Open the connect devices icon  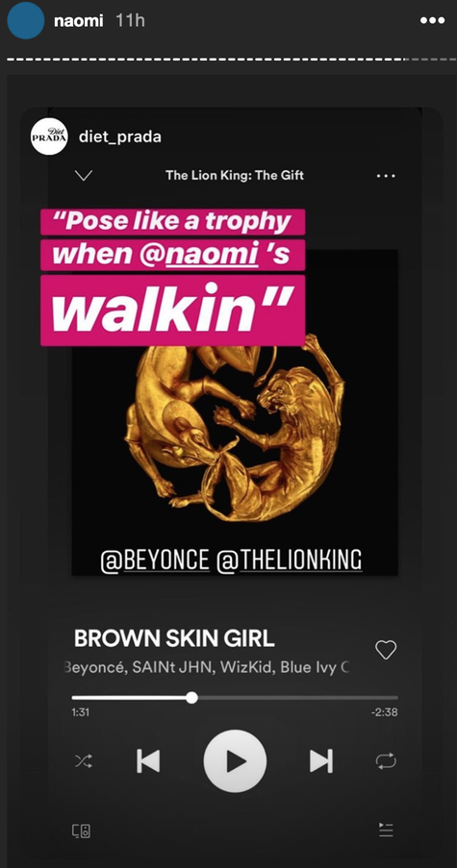(x=82, y=831)
